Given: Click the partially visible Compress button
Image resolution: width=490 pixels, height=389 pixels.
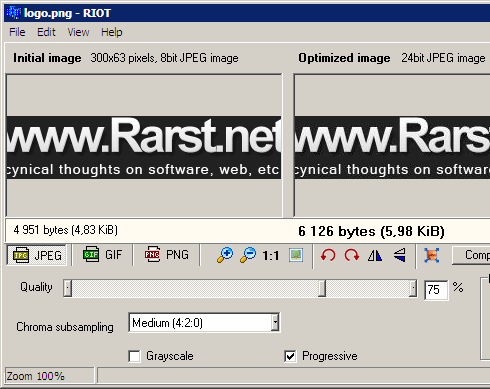Looking at the screenshot, I should tap(471, 255).
